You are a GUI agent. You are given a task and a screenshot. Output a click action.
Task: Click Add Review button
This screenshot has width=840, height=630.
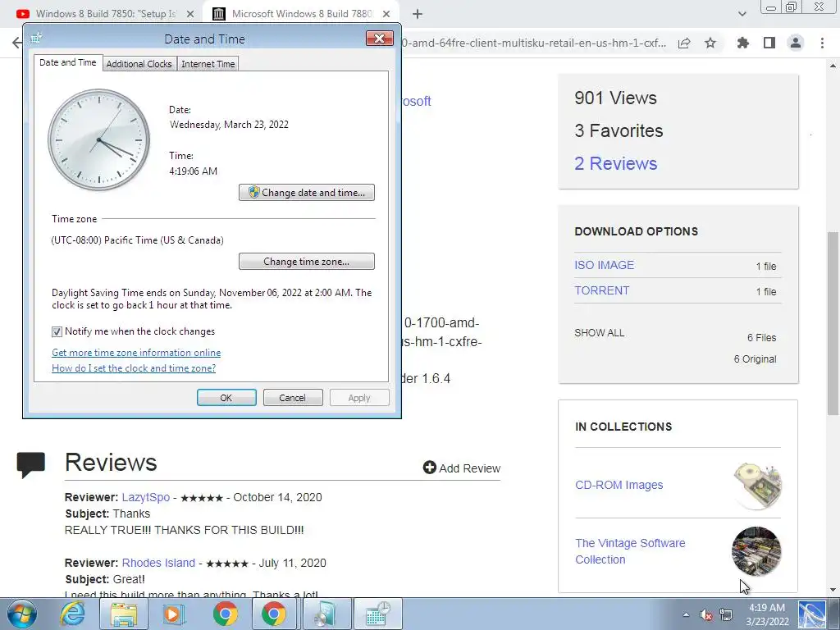coord(462,468)
